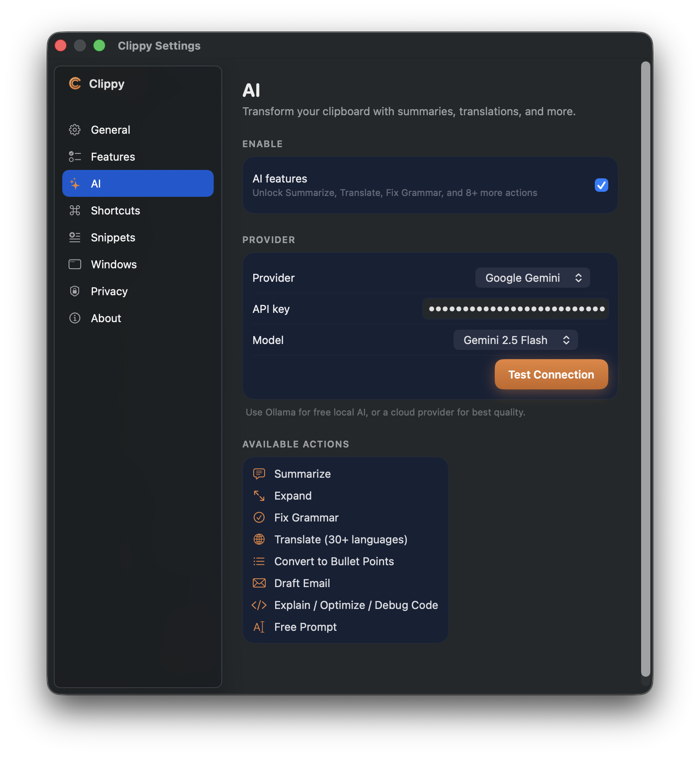Click the Translate globe icon
The image size is (700, 757).
pos(259,539)
